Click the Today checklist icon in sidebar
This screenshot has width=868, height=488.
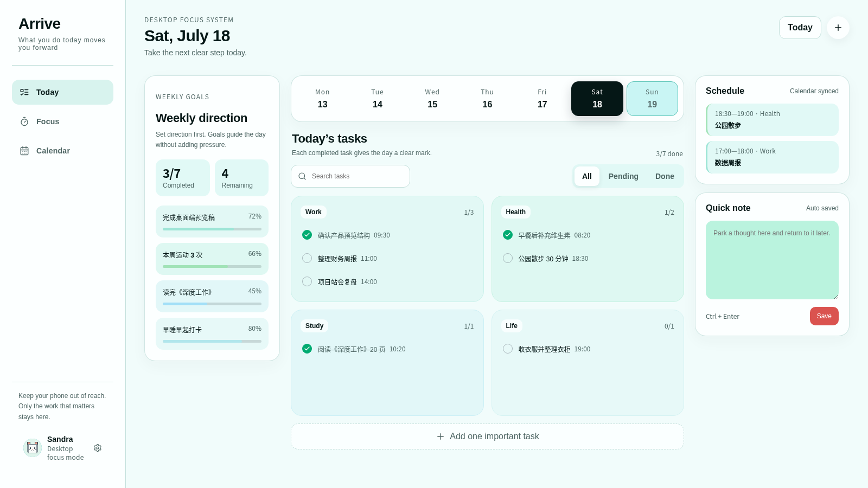24,92
